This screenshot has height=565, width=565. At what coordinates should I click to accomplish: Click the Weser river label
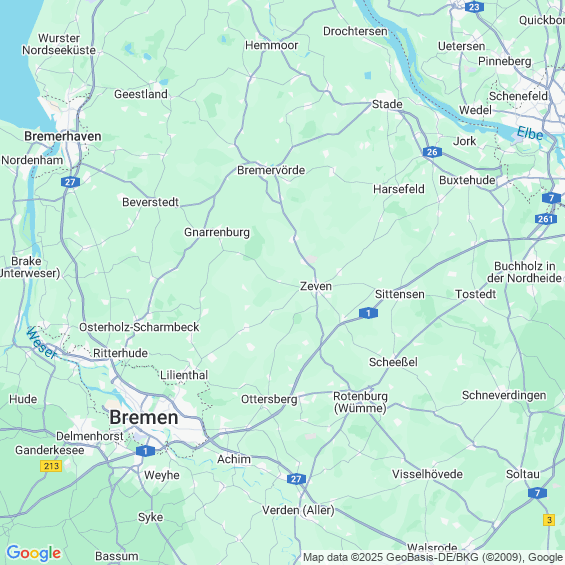pyautogui.click(x=42, y=343)
